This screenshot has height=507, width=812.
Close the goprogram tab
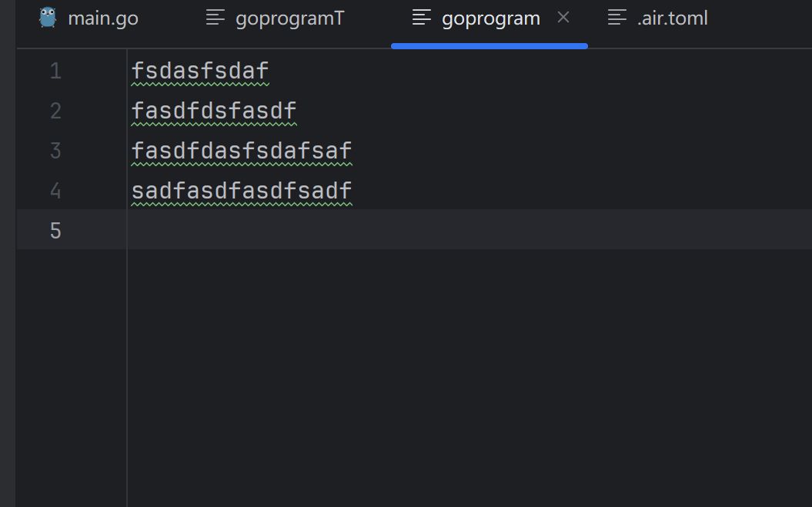click(563, 17)
